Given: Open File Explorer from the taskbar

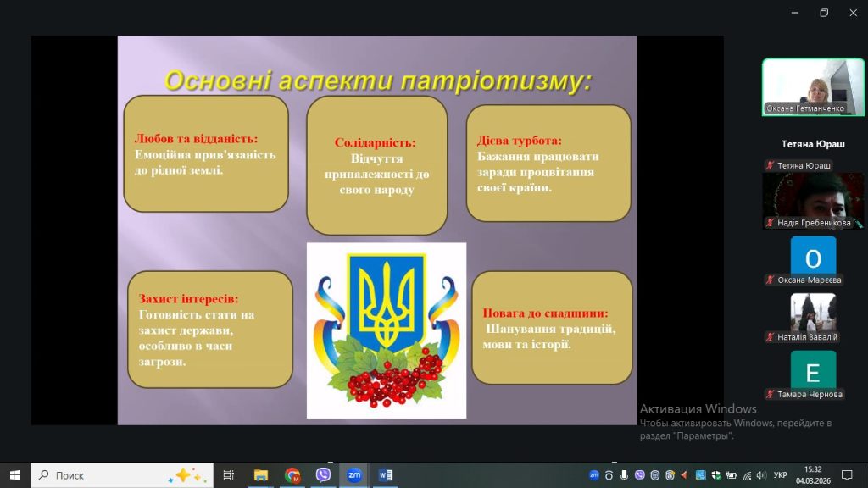Looking at the screenshot, I should coord(261,475).
